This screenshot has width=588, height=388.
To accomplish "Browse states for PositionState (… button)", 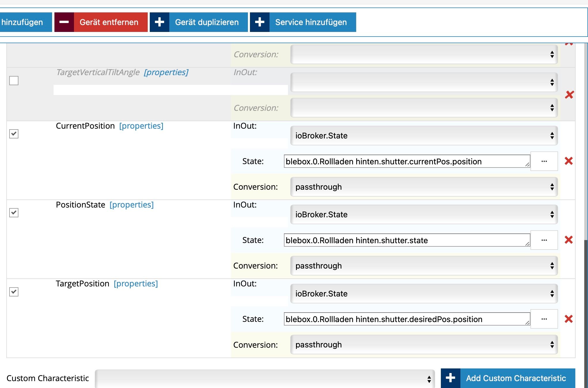I will 544,240.
